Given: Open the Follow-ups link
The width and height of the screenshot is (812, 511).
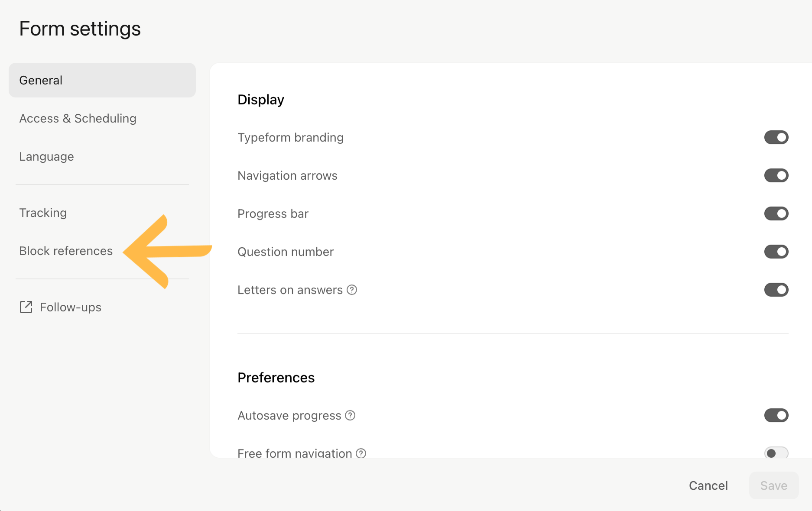Looking at the screenshot, I should point(61,307).
